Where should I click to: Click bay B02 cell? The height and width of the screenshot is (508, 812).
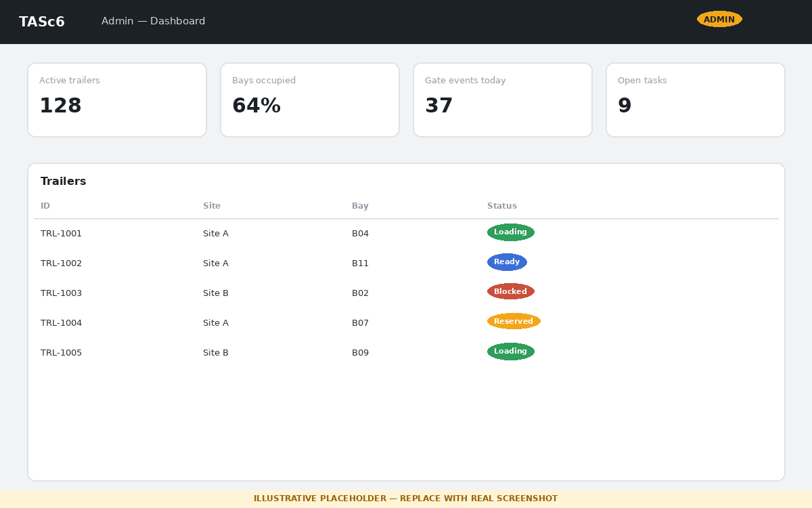[x=360, y=293]
